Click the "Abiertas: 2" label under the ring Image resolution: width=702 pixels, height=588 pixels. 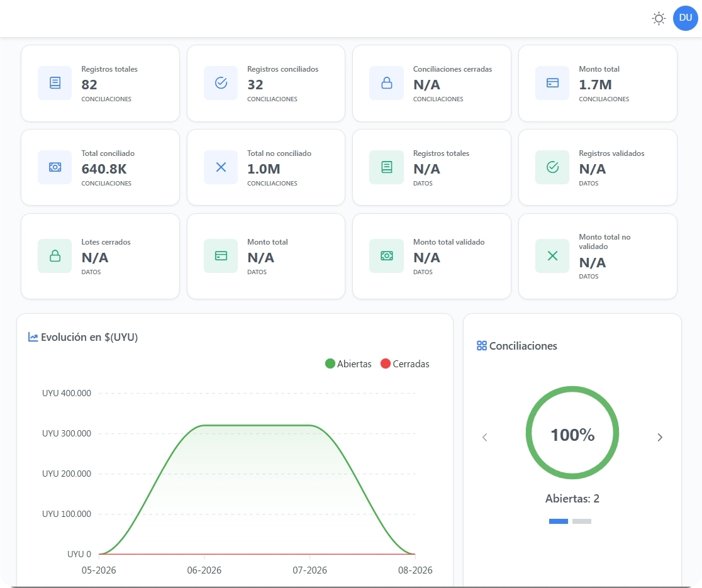pyautogui.click(x=572, y=499)
